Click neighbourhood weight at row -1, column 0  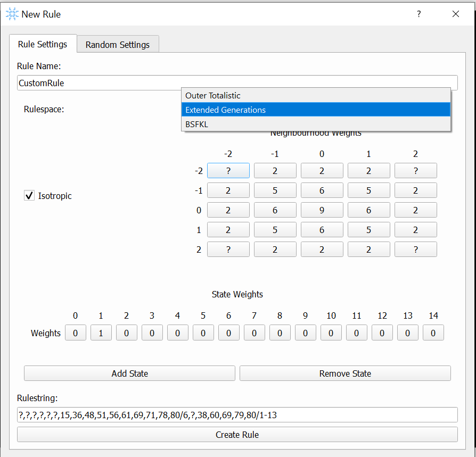click(x=322, y=190)
